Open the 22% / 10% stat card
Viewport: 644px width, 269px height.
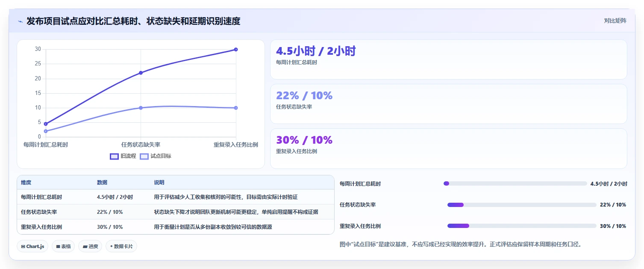449,104
